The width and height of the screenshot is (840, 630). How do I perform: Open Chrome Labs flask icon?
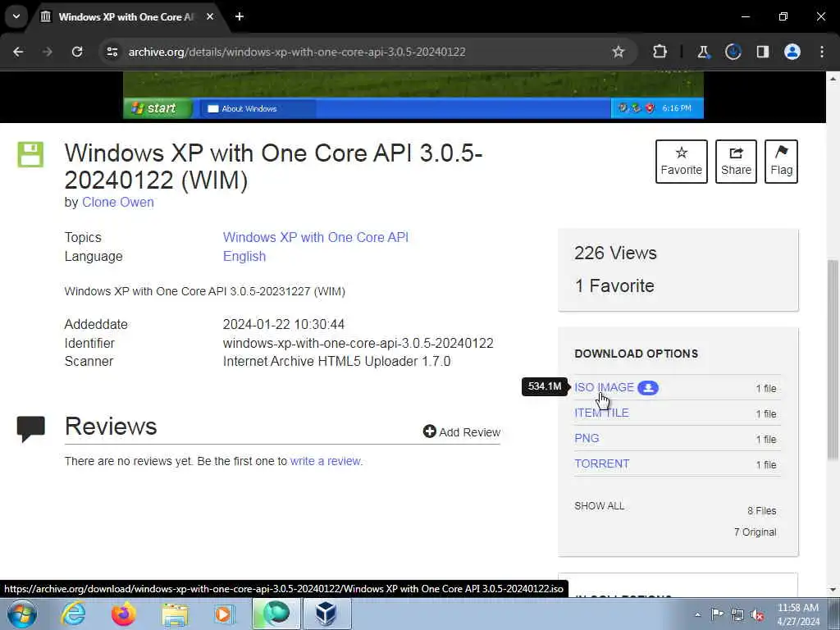(703, 52)
